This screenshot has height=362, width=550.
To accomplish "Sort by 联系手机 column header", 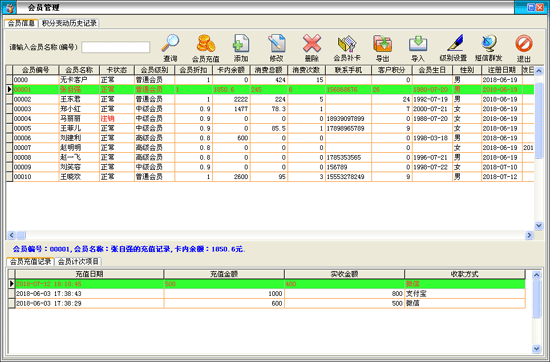I will [x=348, y=70].
